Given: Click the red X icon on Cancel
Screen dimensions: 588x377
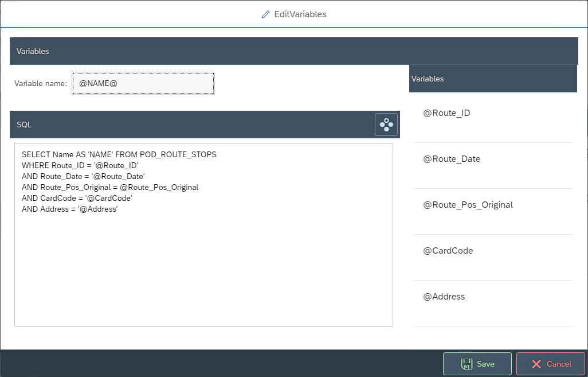Looking at the screenshot, I should coord(536,364).
